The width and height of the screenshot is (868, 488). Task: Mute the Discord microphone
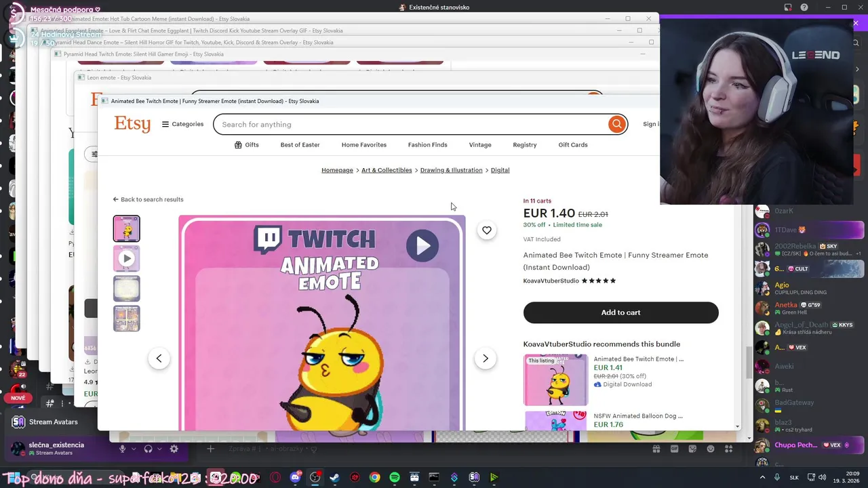[123, 449]
